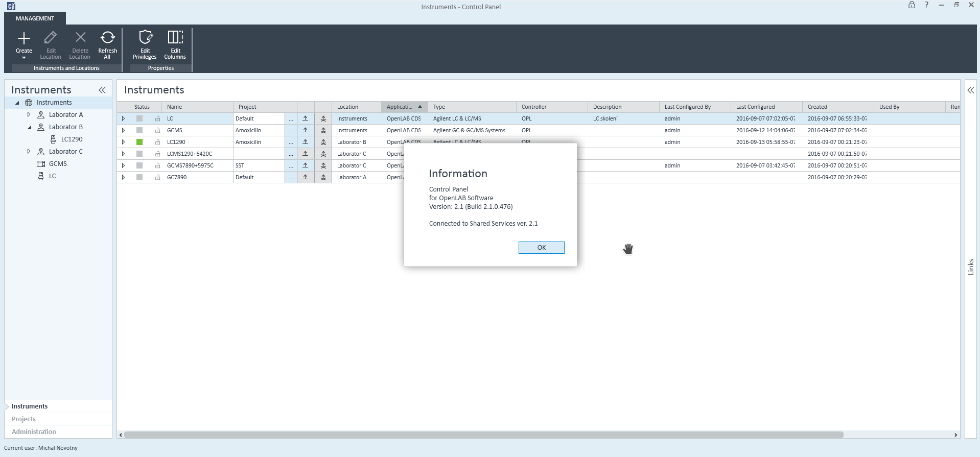Click the gray status square for GCMS row

pos(139,130)
